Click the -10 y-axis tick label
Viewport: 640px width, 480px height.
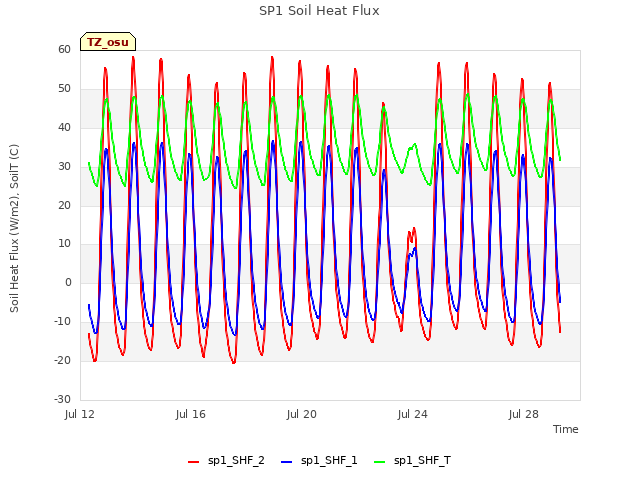point(62,322)
